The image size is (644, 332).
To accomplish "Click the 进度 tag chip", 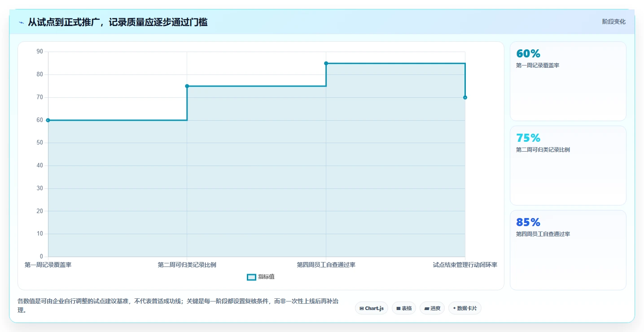I will (432, 308).
